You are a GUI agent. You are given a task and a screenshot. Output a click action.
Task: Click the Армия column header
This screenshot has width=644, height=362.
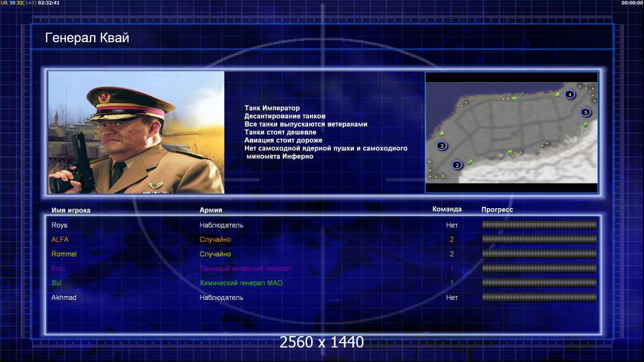pyautogui.click(x=211, y=210)
